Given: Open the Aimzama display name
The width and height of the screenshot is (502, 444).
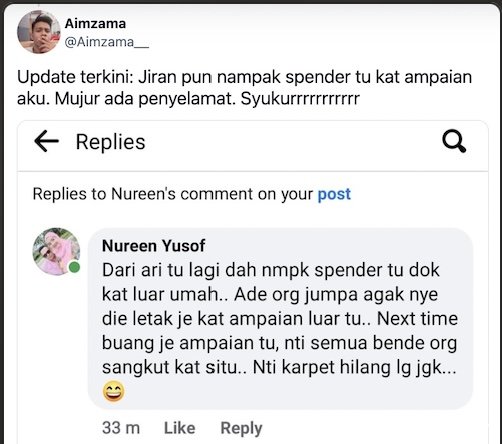Looking at the screenshot, I should (95, 24).
